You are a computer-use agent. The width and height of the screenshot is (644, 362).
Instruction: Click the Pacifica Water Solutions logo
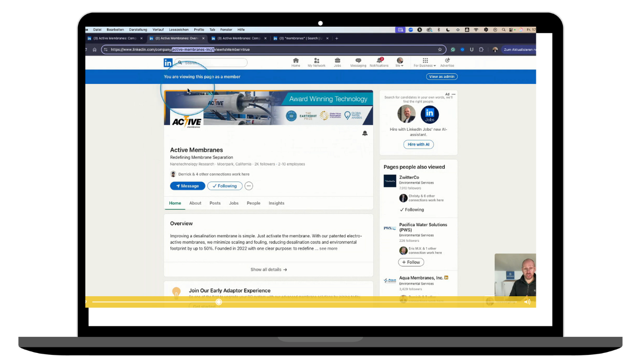(x=390, y=228)
